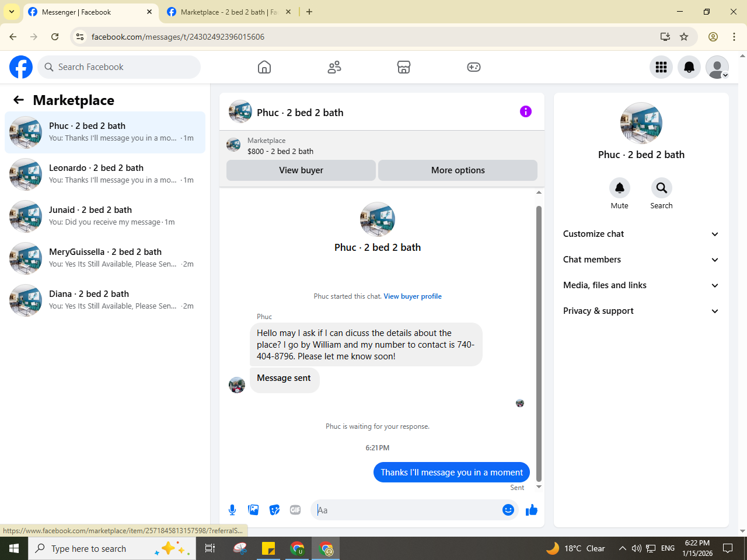Open Windows Start menu
747x560 pixels.
(x=14, y=548)
